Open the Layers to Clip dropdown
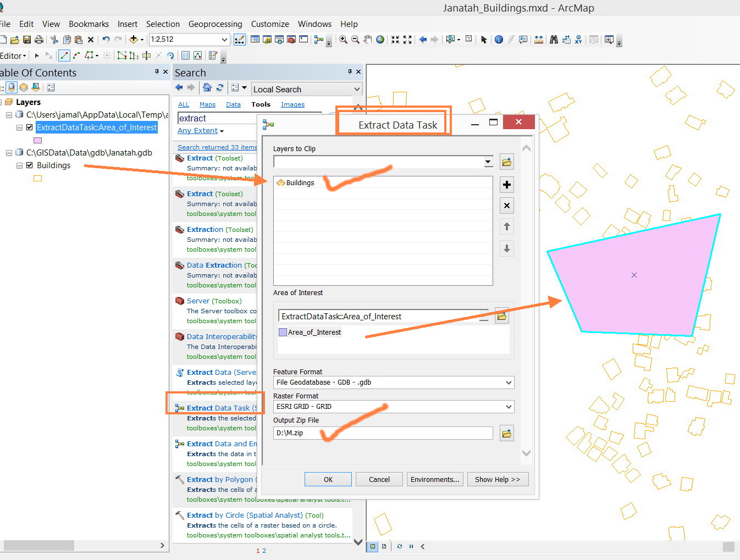The image size is (740, 560). [488, 162]
